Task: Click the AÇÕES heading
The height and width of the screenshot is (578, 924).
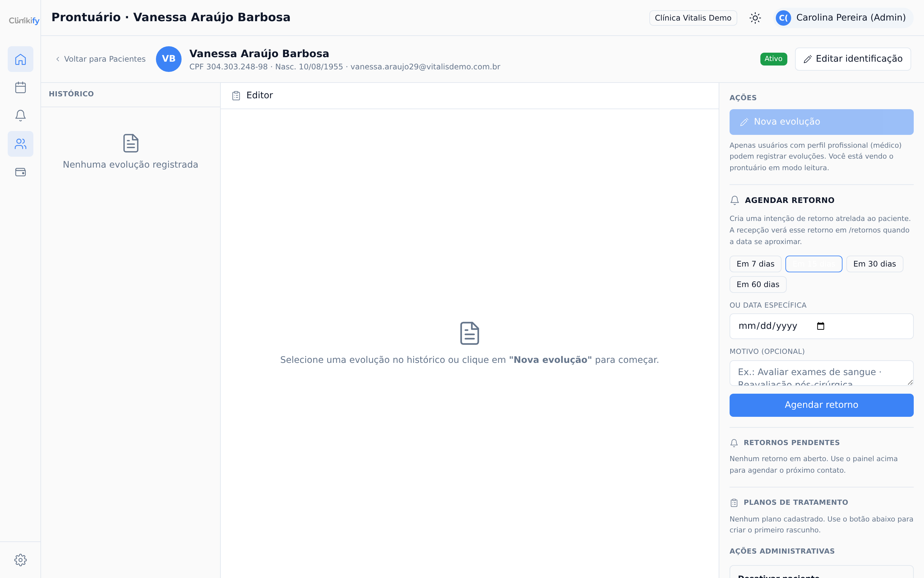Action: pyautogui.click(x=743, y=98)
